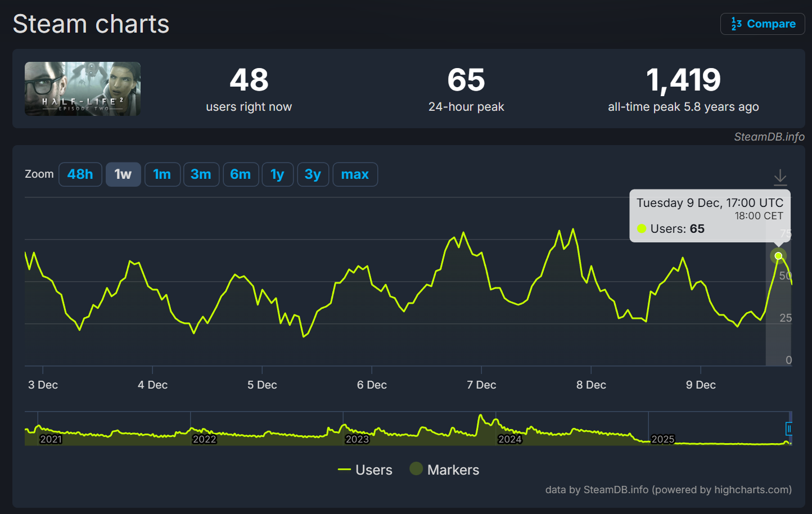This screenshot has height=514, width=812.
Task: Set chart zoom to 1y
Action: click(x=277, y=174)
